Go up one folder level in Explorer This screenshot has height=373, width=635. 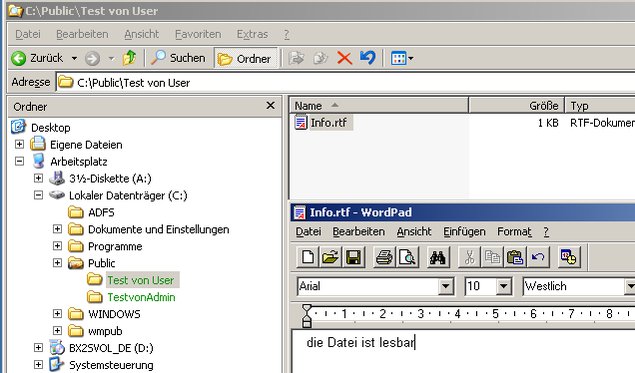pos(130,58)
